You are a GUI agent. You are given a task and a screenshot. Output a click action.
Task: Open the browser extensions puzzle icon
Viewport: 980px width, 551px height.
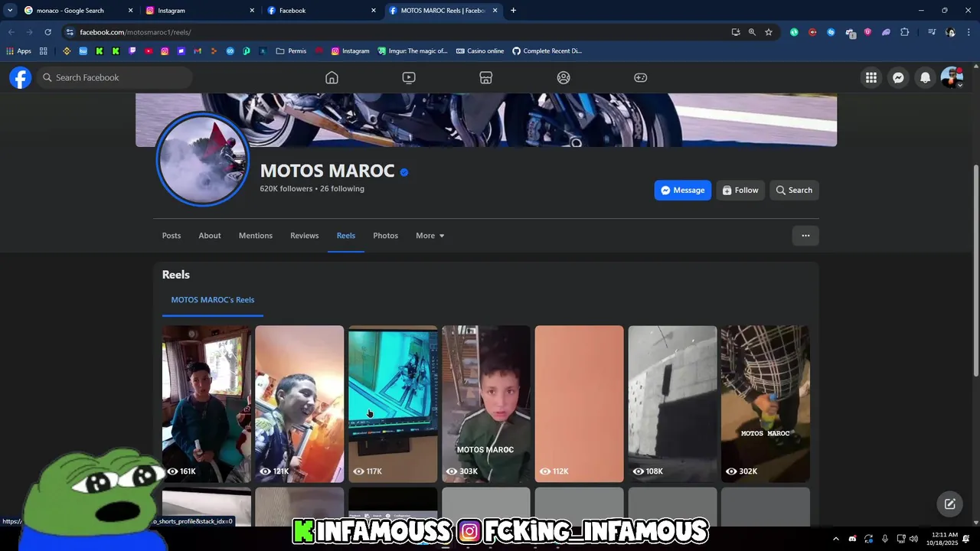(x=905, y=32)
